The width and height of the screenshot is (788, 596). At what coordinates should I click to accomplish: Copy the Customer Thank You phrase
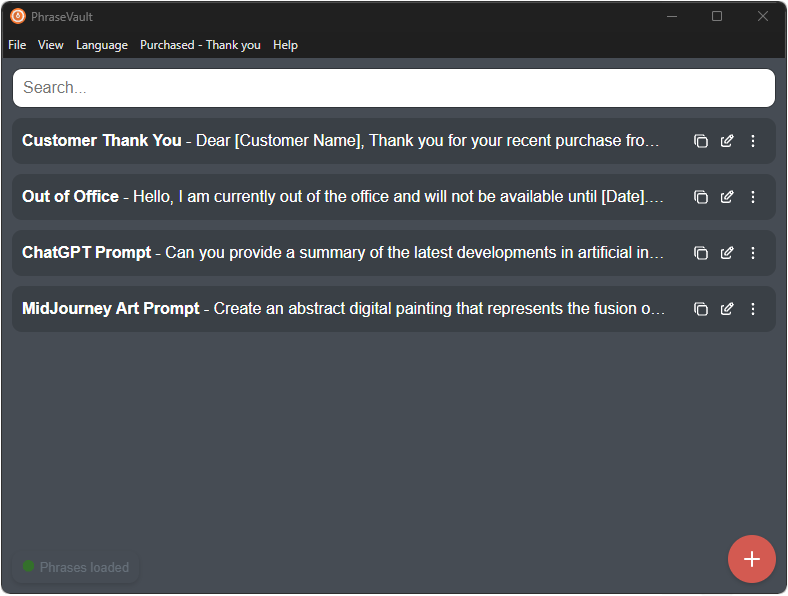(x=701, y=141)
